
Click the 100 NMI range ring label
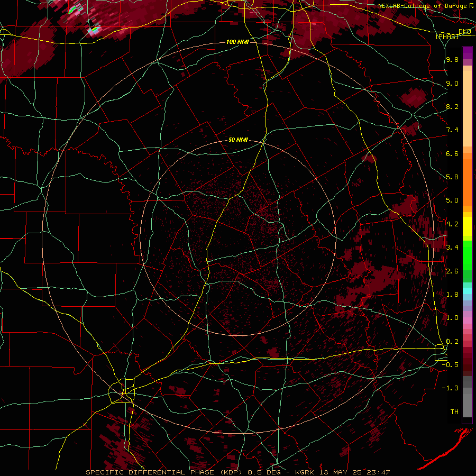[237, 42]
